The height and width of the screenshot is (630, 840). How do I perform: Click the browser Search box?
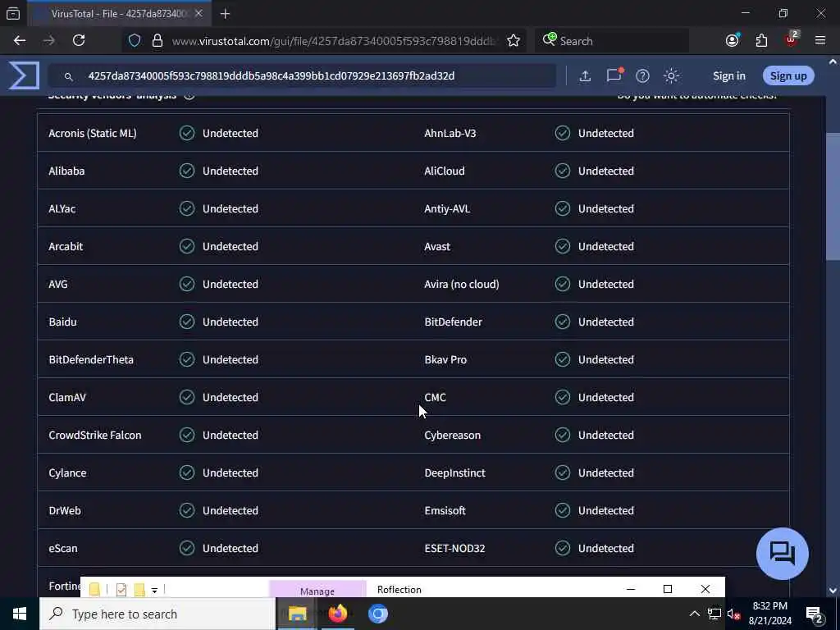pos(612,41)
